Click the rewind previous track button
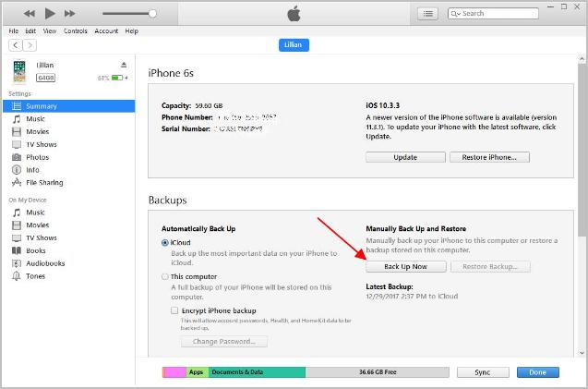Image resolution: width=588 pixels, height=389 pixels. click(x=29, y=14)
